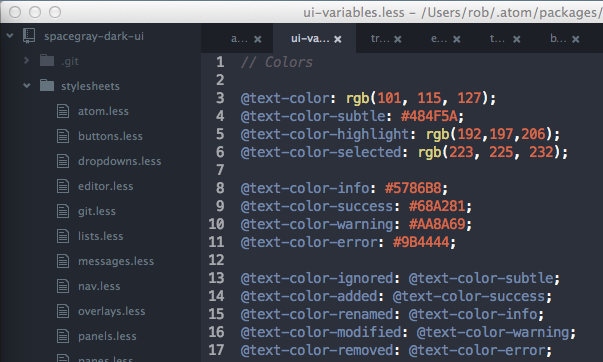Close the 'ui-va...' tab
Image resolution: width=603 pixels, height=362 pixels.
click(x=338, y=39)
